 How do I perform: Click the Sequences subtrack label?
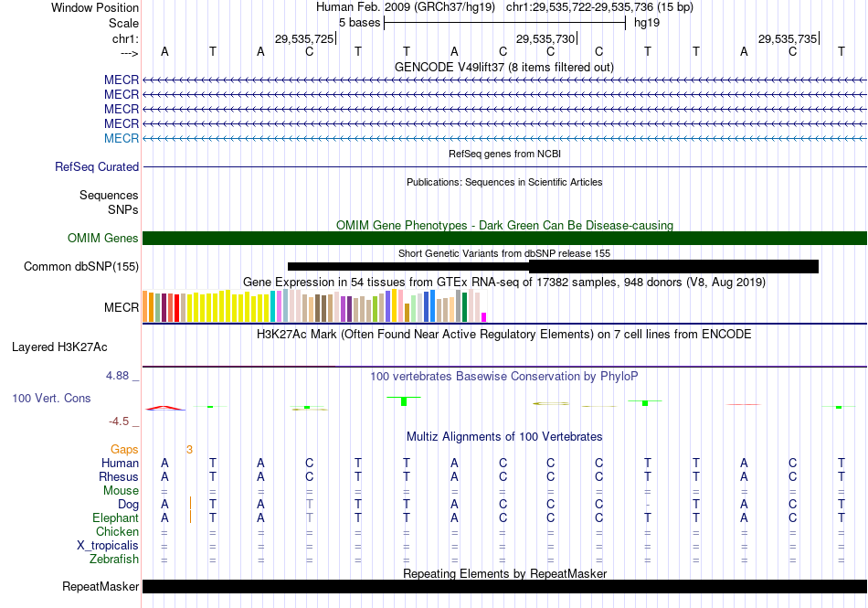pyautogui.click(x=109, y=196)
